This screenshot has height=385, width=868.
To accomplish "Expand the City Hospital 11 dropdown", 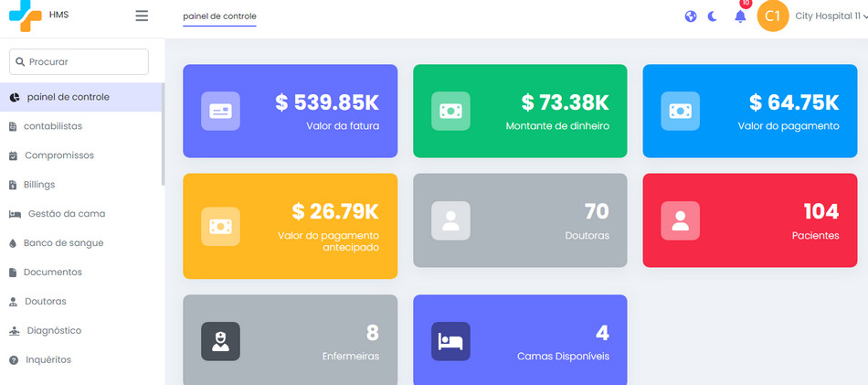I will 831,16.
